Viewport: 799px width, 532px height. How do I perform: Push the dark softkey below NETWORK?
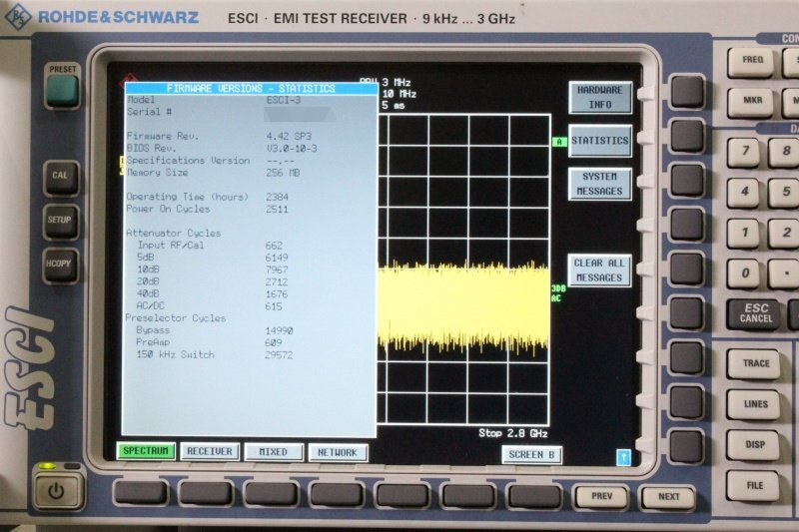pos(337,494)
